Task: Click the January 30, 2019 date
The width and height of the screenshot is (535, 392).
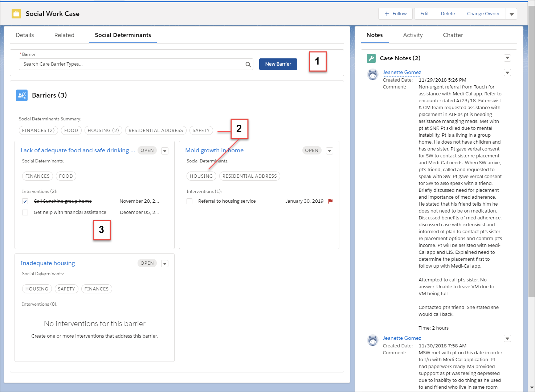Action: pyautogui.click(x=305, y=201)
